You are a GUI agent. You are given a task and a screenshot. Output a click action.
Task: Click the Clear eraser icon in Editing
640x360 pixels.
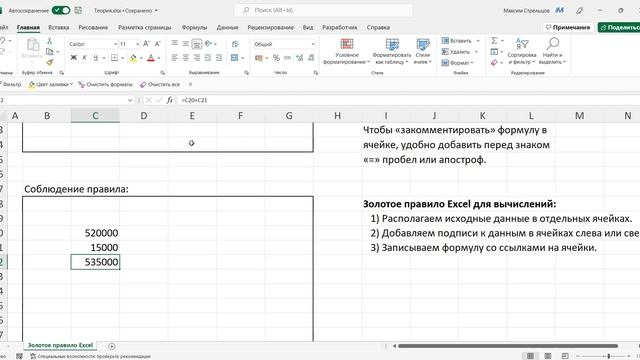[494, 62]
